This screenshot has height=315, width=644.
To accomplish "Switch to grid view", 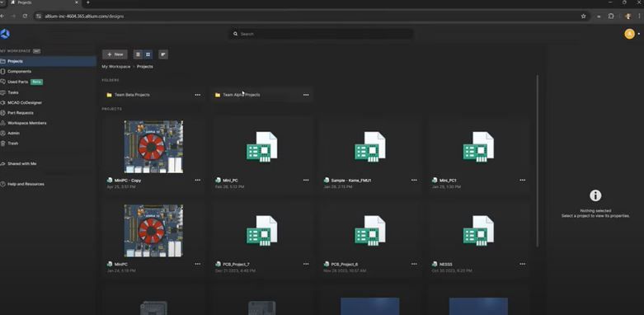I will (148, 54).
